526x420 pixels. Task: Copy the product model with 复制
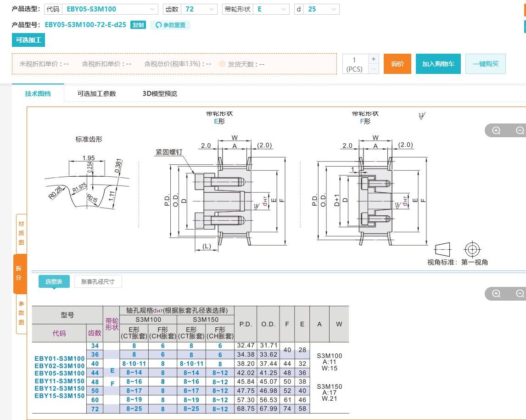pos(138,25)
